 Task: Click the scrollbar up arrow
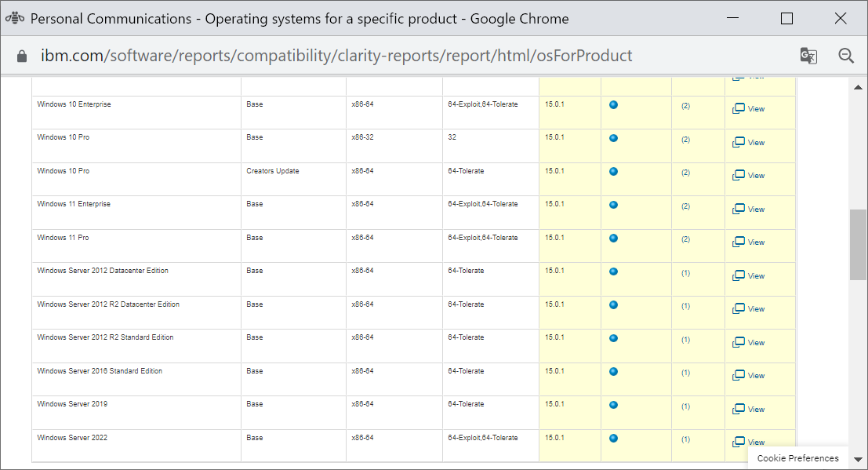tap(858, 87)
